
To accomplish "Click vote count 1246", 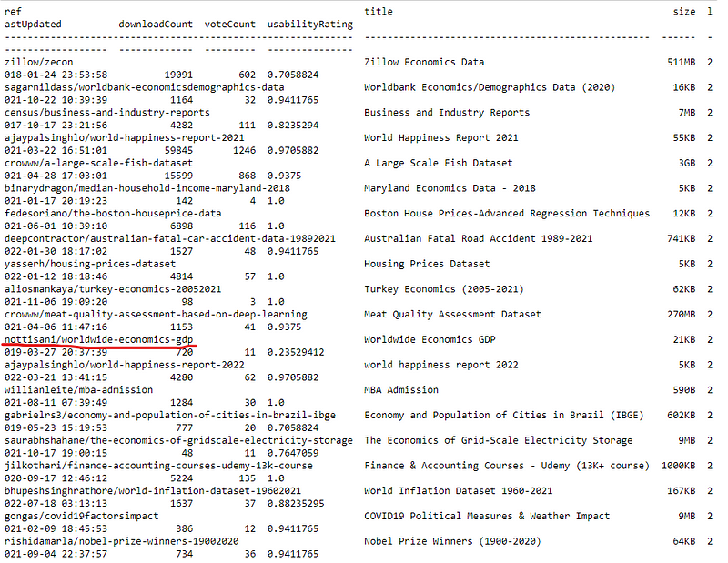I will pyautogui.click(x=244, y=150).
